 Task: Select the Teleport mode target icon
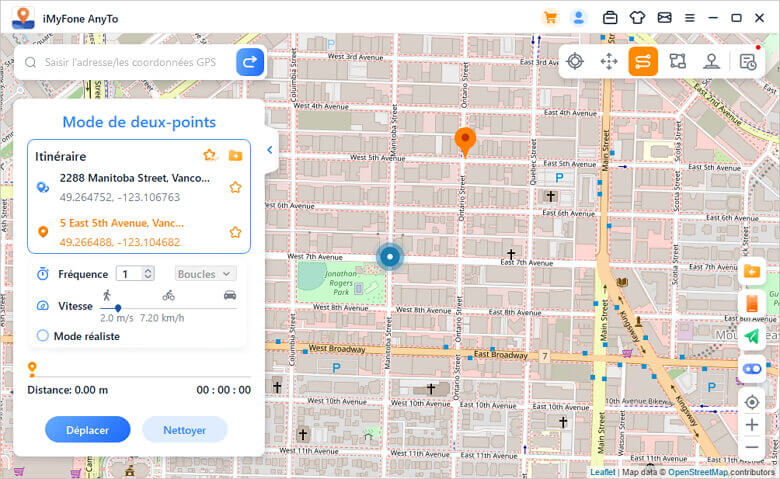click(x=575, y=62)
